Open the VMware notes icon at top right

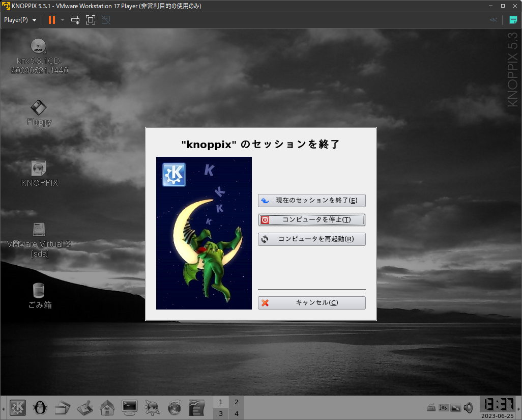(x=513, y=20)
